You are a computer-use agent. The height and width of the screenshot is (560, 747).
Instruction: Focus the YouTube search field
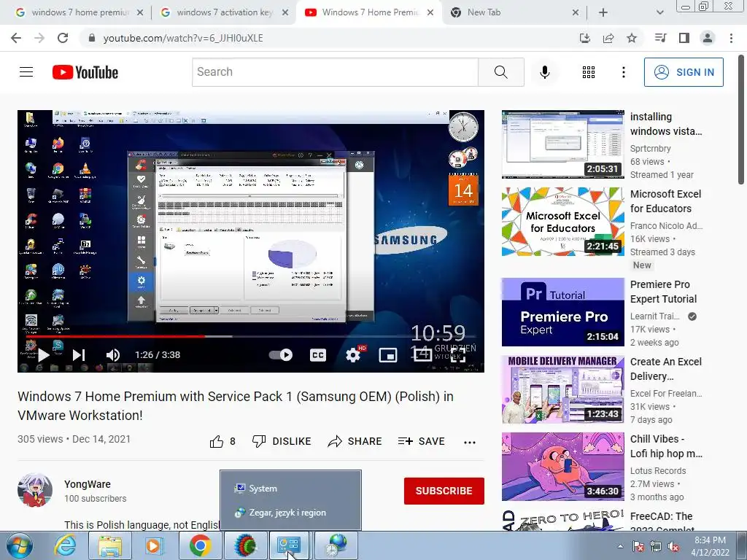(336, 72)
